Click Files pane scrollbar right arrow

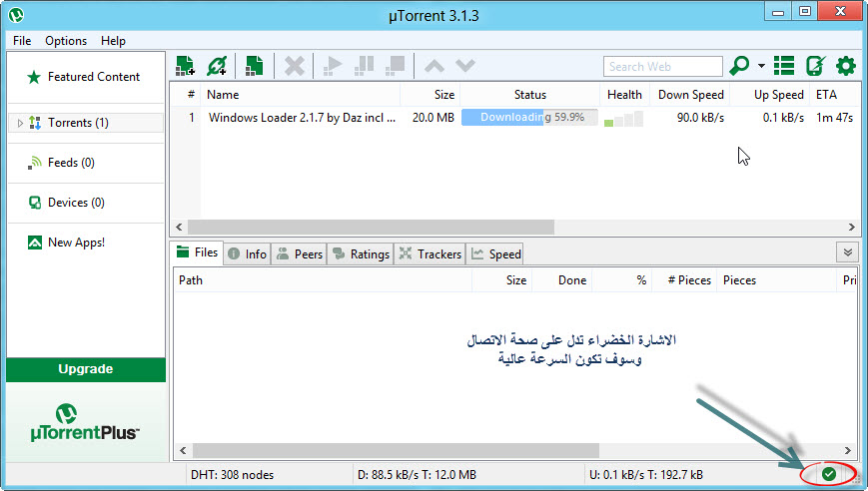coord(847,450)
